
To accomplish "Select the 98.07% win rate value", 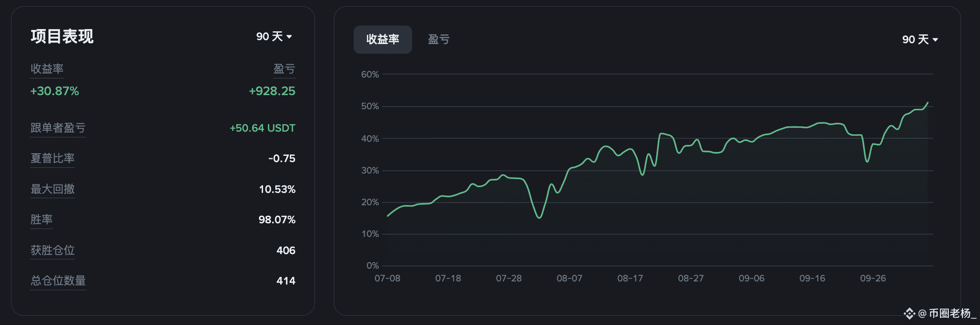I will point(277,220).
